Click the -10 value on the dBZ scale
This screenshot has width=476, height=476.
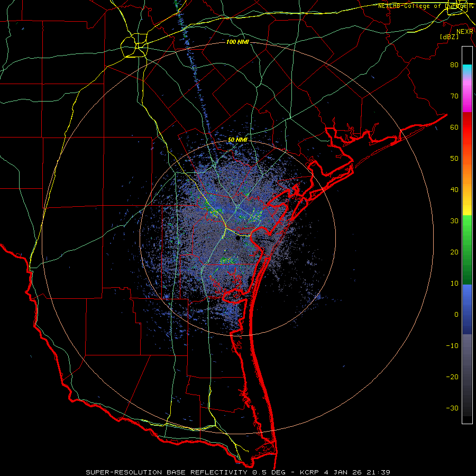coord(452,346)
